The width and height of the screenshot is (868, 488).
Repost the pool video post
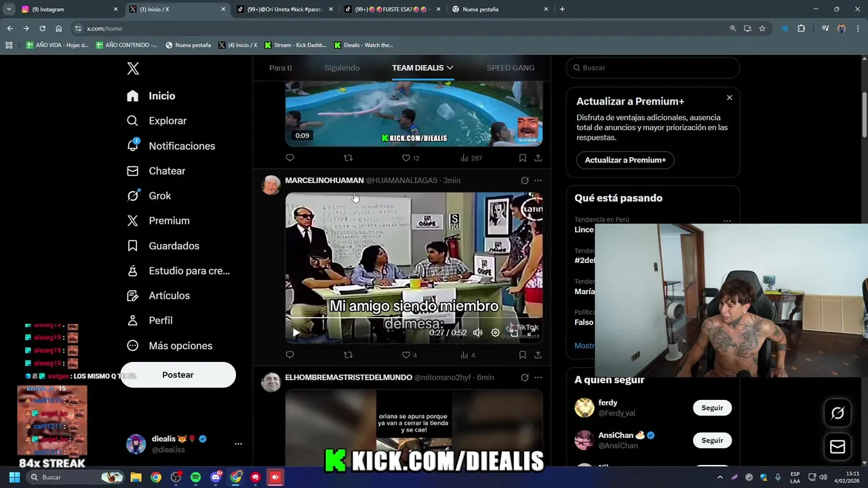[348, 158]
